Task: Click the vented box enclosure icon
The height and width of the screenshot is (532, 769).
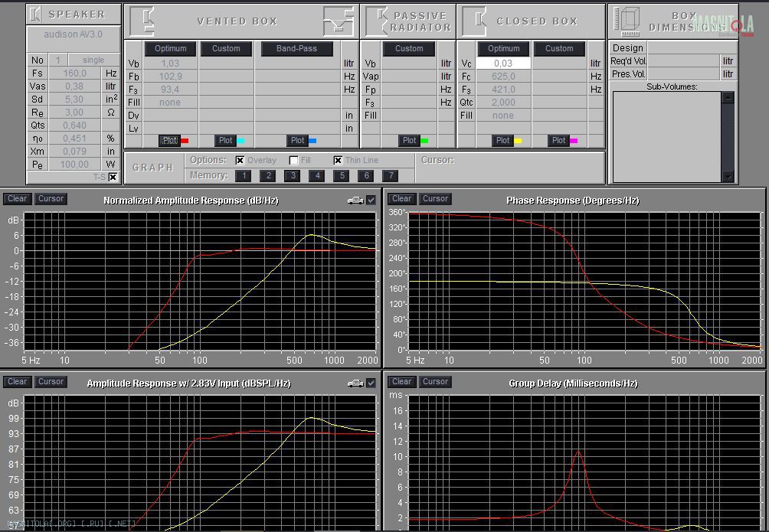Action: 142,21
